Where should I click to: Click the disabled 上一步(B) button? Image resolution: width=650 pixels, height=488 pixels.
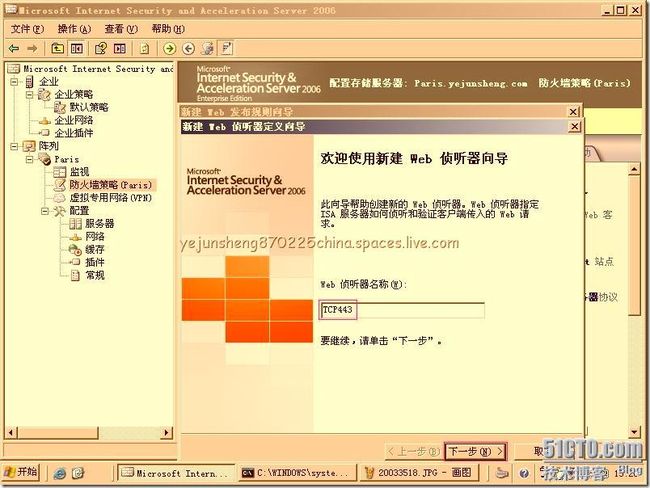pos(413,452)
